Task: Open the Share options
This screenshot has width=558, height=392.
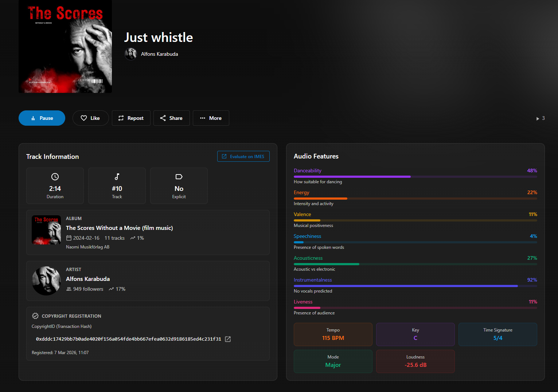Action: click(x=171, y=118)
